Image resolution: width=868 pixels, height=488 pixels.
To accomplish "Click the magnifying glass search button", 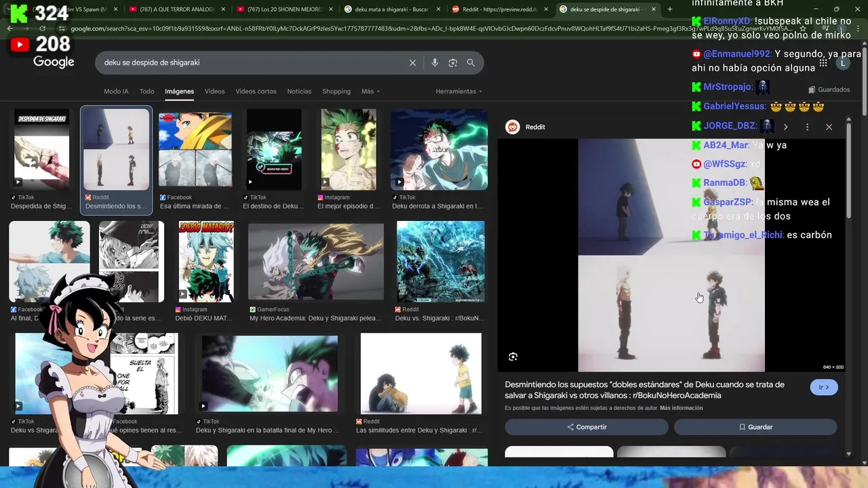I will [x=471, y=62].
